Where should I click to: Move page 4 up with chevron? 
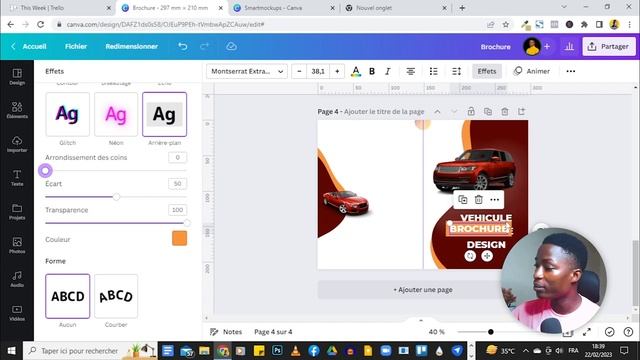(x=437, y=111)
